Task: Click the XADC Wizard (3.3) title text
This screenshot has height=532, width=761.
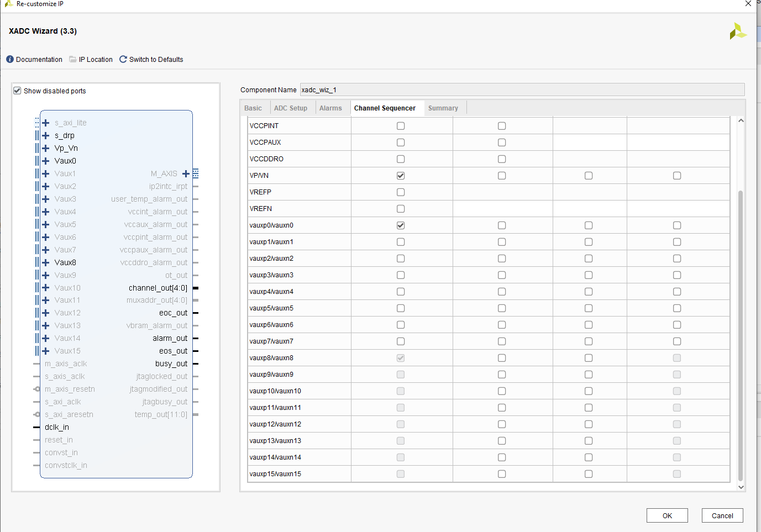Action: [x=43, y=31]
